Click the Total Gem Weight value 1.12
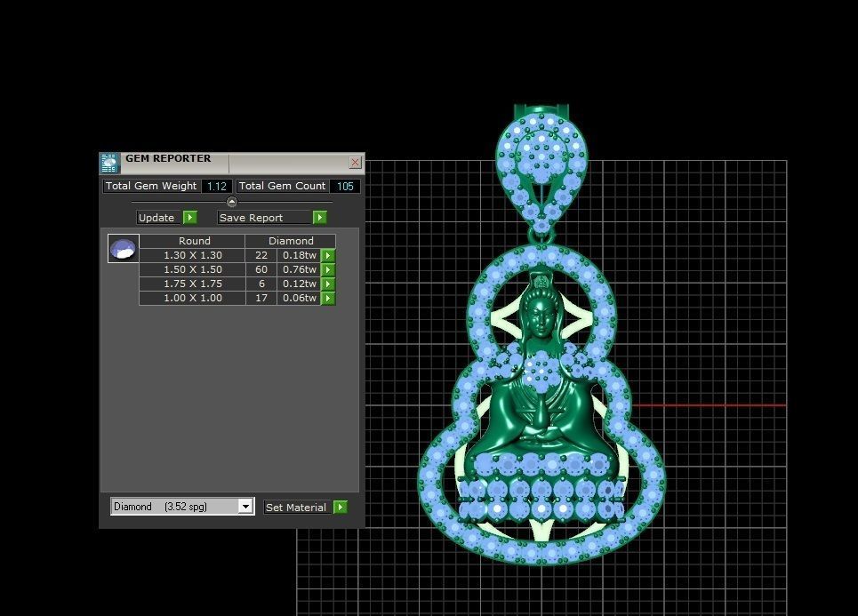Image resolution: width=858 pixels, height=616 pixels. click(x=217, y=186)
